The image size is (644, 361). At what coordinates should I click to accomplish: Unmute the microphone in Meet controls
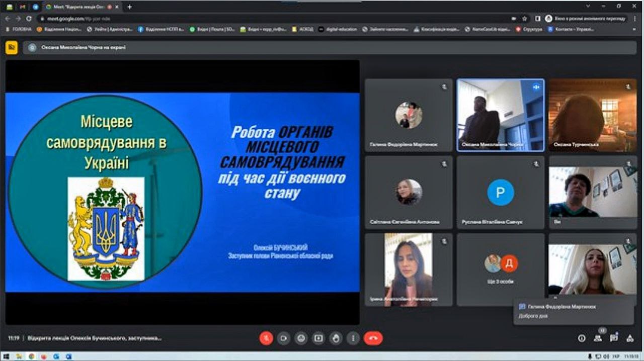point(266,338)
